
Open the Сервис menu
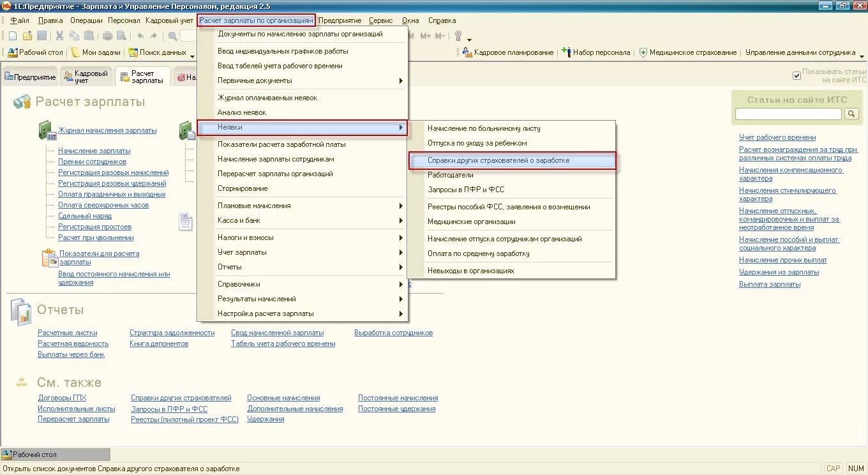point(380,20)
